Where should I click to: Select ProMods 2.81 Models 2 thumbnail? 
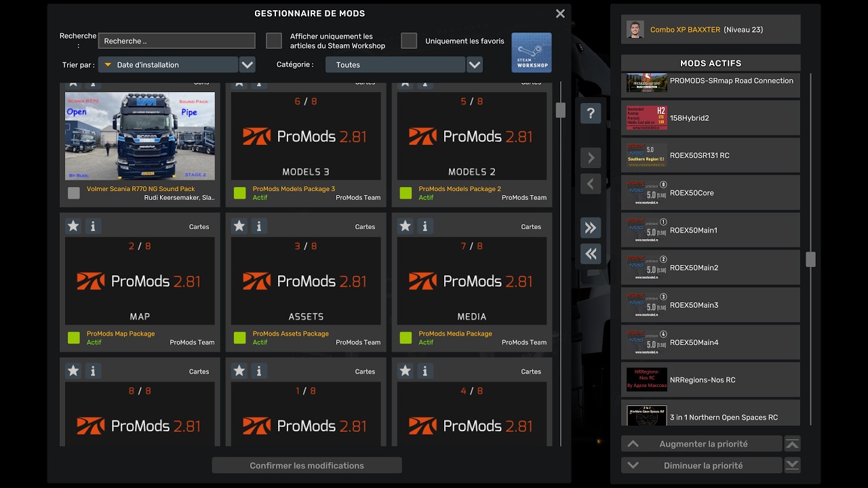472,136
